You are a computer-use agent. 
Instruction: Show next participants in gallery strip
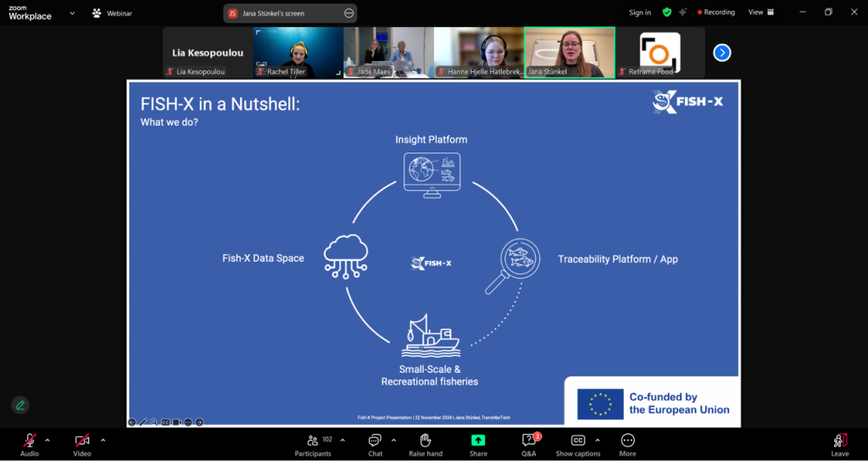point(722,53)
